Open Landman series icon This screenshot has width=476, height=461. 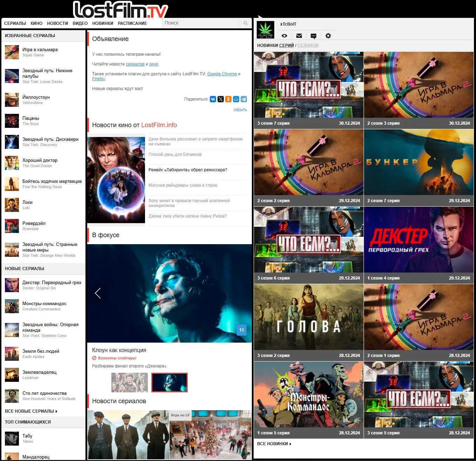(x=12, y=375)
